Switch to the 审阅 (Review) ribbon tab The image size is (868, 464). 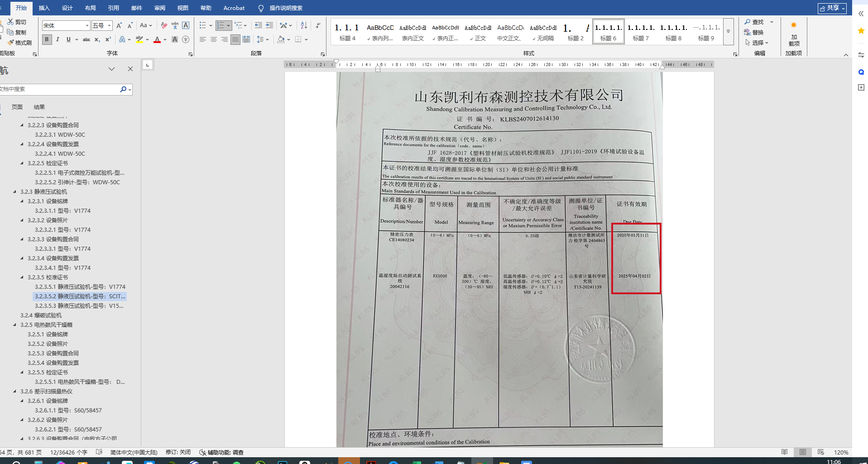coord(159,8)
